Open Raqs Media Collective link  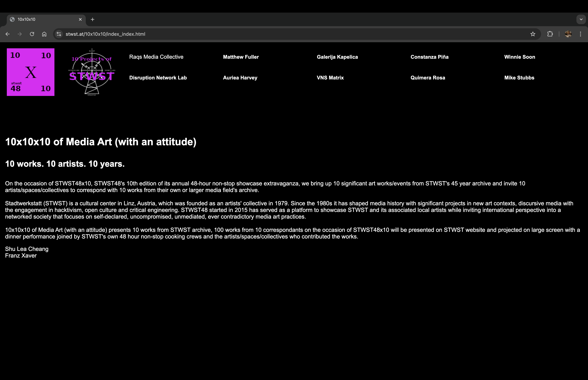click(x=156, y=57)
